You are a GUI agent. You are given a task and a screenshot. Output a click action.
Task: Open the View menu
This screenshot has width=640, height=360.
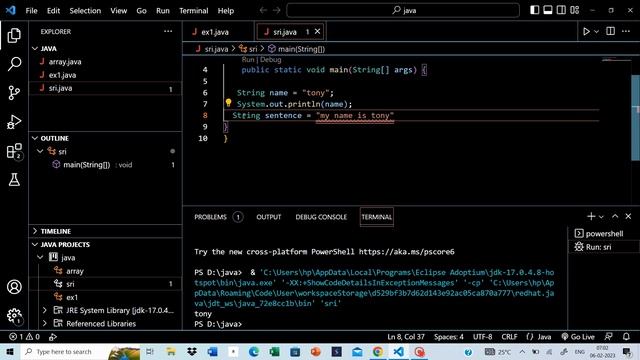pyautogui.click(x=118, y=11)
